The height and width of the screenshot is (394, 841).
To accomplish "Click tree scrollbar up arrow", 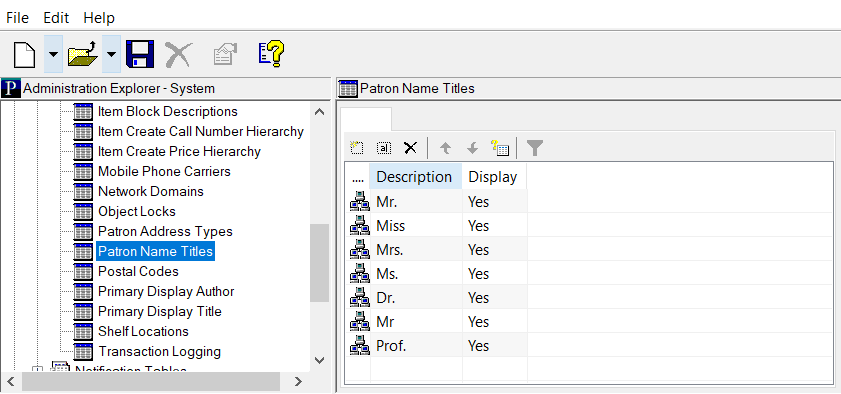I will pos(319,112).
